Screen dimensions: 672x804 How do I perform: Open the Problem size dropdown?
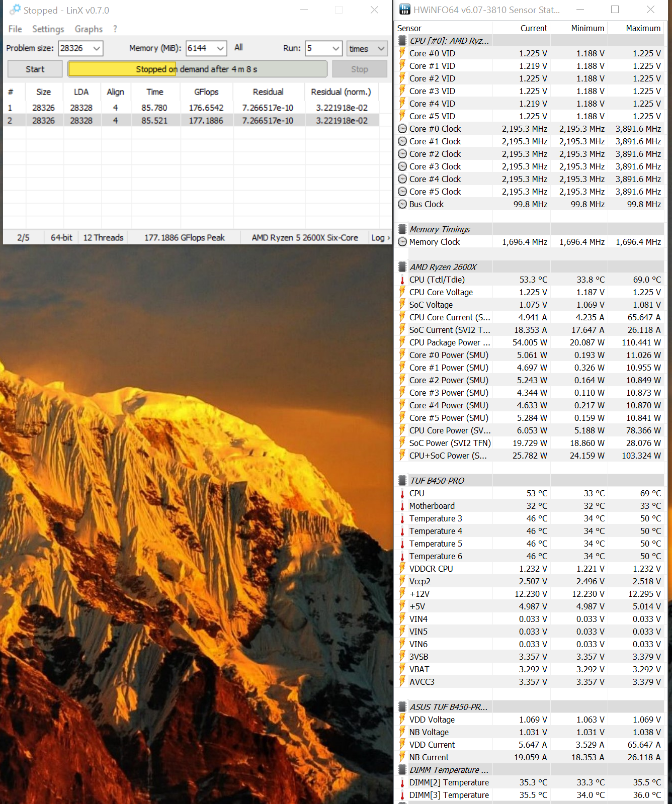tap(97, 48)
